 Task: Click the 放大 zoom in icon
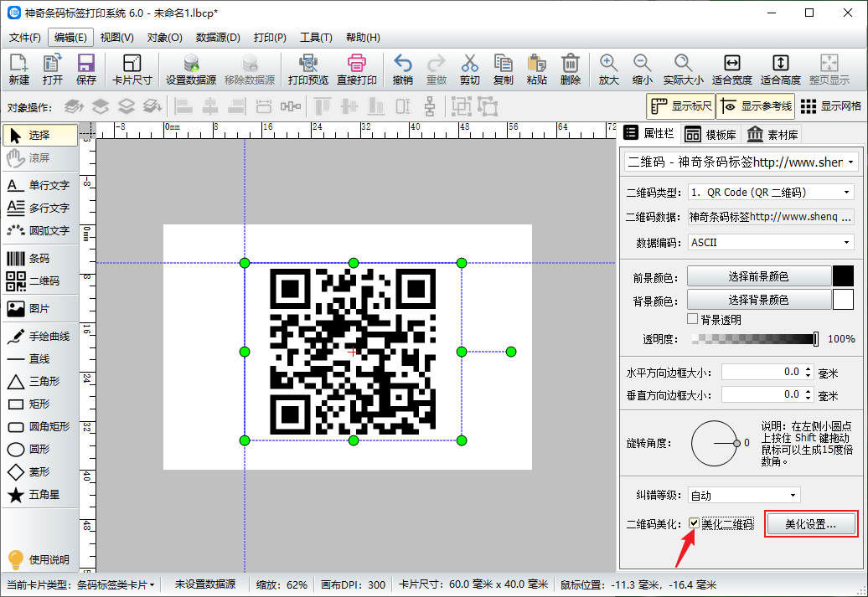pos(608,69)
